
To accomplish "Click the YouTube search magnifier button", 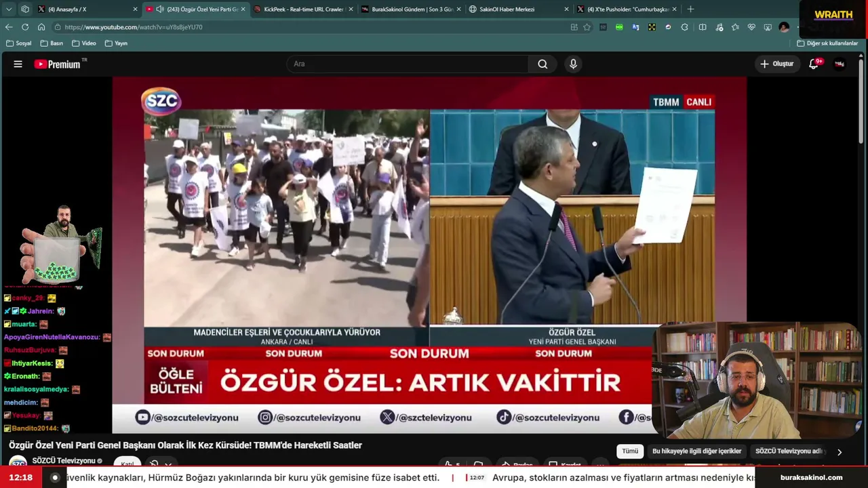I will pos(542,64).
